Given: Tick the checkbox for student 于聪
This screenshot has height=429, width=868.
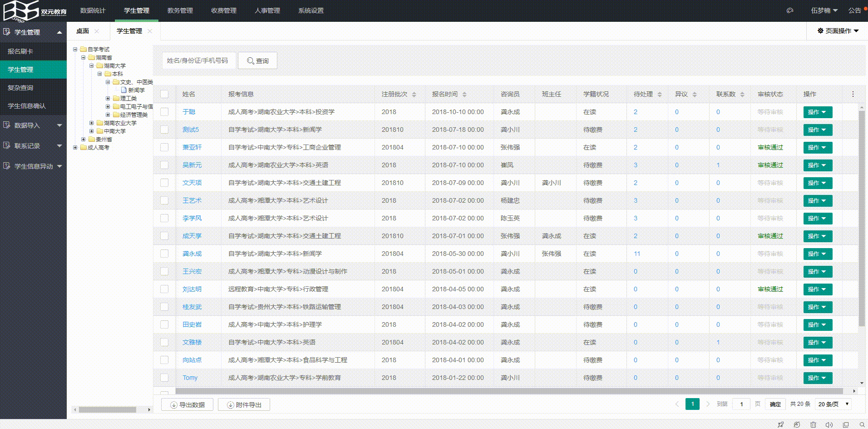Looking at the screenshot, I should pos(164,112).
